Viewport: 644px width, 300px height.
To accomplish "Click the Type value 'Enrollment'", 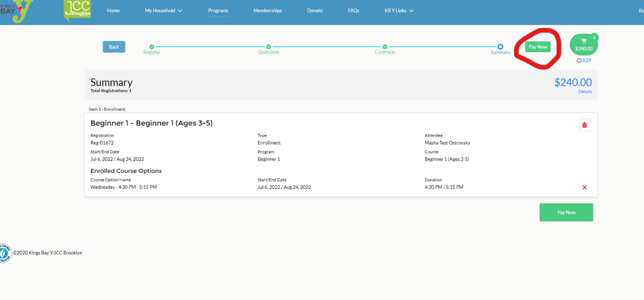I will pyautogui.click(x=269, y=143).
